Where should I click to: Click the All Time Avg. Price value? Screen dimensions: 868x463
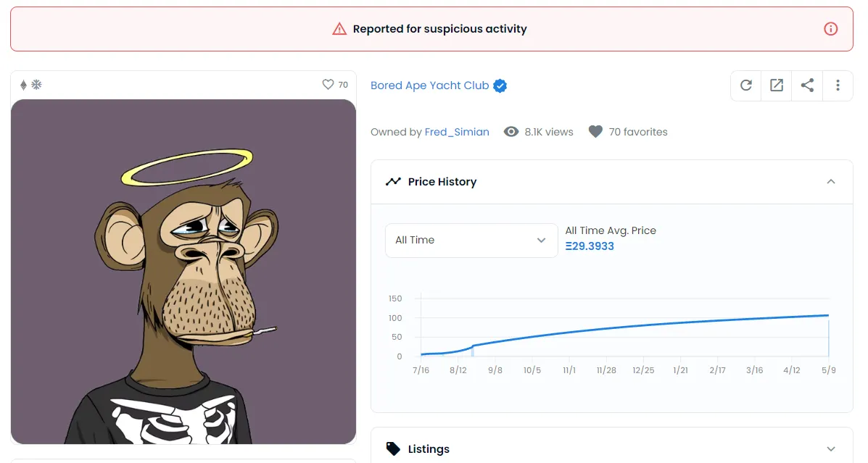pyautogui.click(x=590, y=246)
